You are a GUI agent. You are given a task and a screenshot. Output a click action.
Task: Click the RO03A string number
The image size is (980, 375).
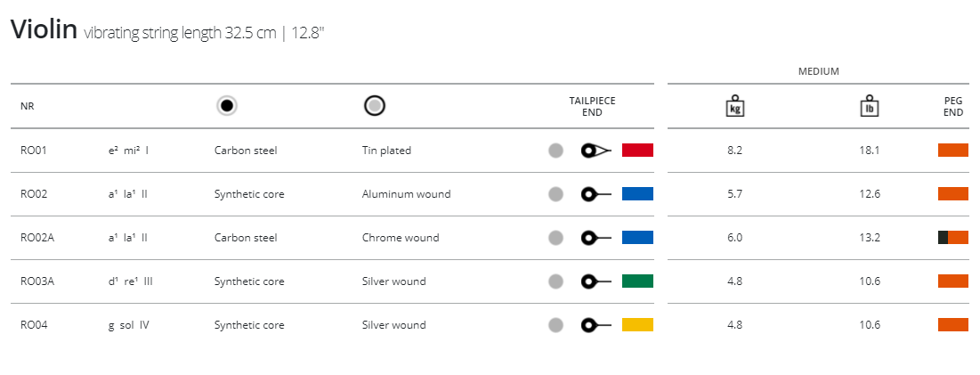[x=37, y=281]
